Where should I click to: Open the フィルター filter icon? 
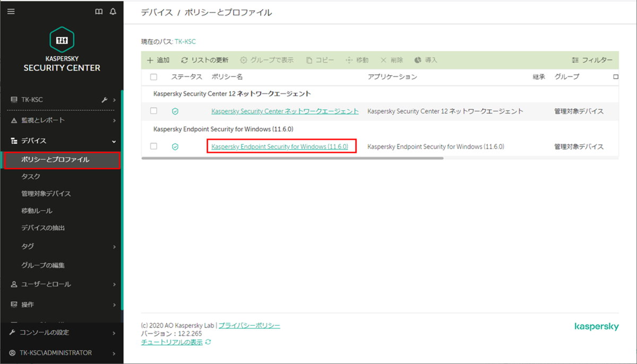[592, 60]
